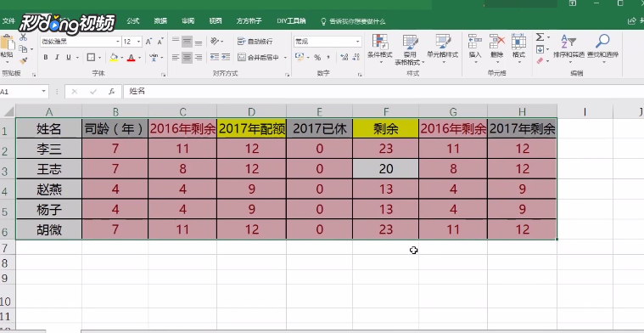Toggle Italic formatting
Image resolution: width=644 pixels, height=333 pixels.
(x=57, y=58)
